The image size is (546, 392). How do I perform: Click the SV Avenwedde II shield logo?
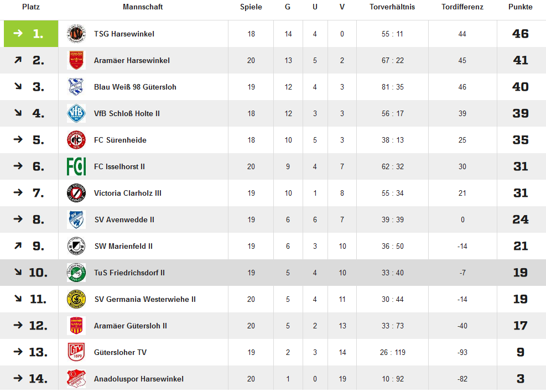[76, 219]
